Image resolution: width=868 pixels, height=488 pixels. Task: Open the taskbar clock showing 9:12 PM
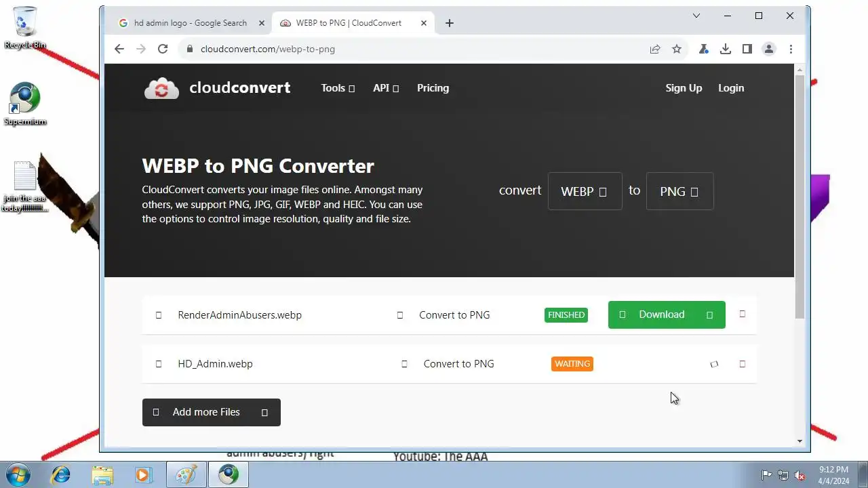pyautogui.click(x=833, y=475)
